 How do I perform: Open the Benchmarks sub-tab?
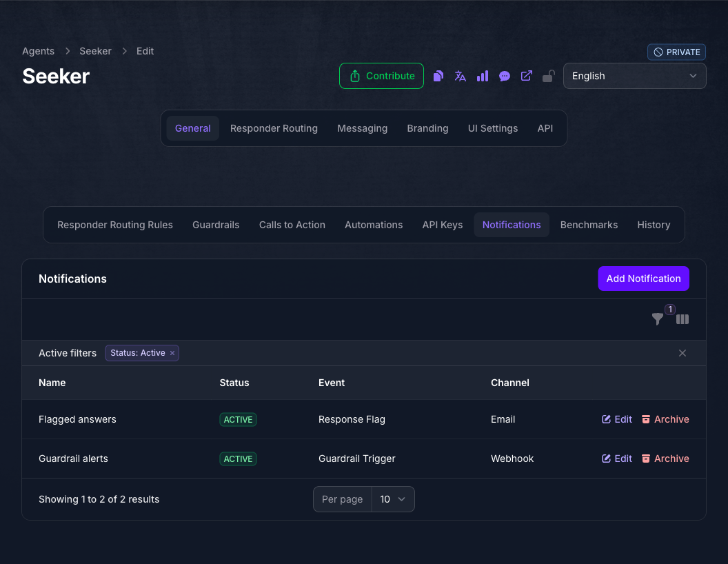click(x=589, y=225)
